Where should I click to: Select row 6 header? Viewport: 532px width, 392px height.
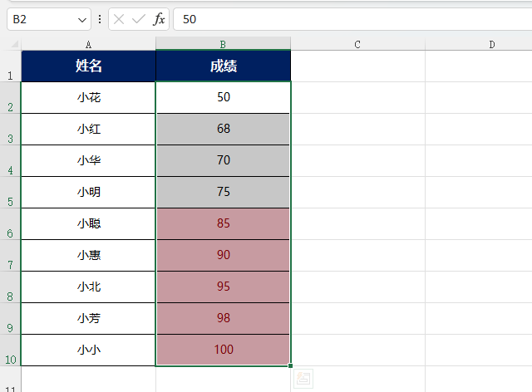click(10, 223)
